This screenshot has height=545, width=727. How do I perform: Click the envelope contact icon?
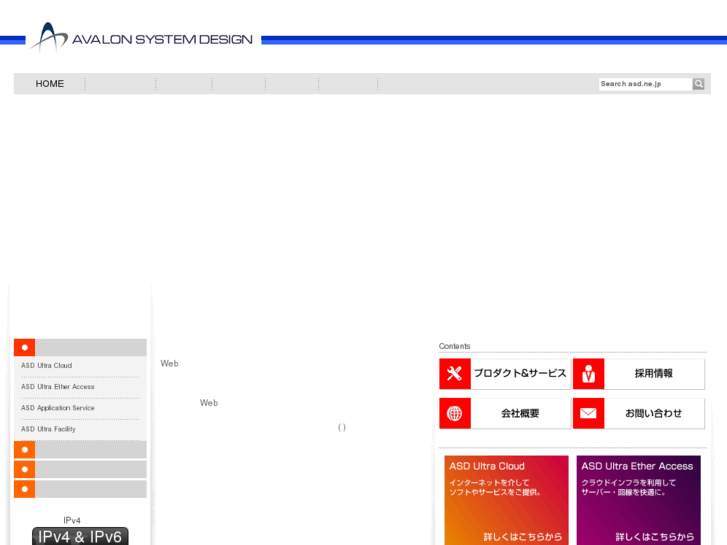588,413
